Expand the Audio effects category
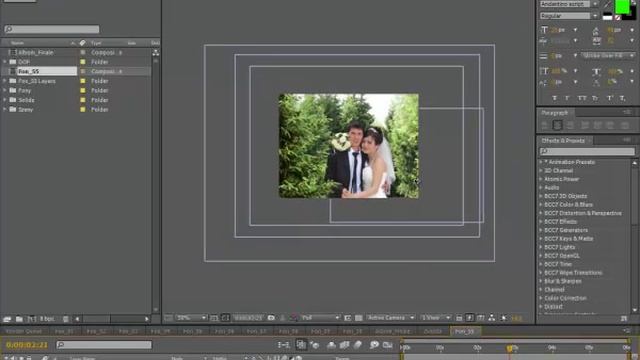The height and width of the screenshot is (360, 640). [541, 188]
